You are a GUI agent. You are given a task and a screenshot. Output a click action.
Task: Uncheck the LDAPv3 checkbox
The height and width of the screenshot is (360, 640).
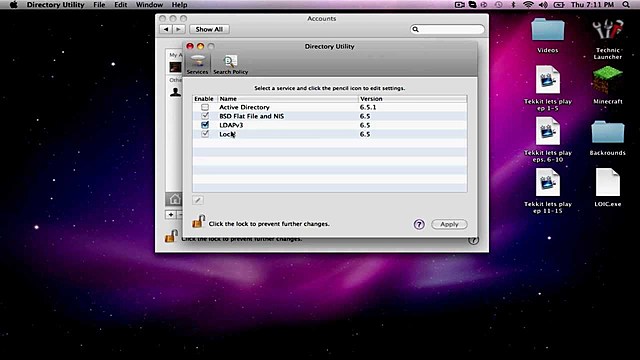click(x=205, y=125)
